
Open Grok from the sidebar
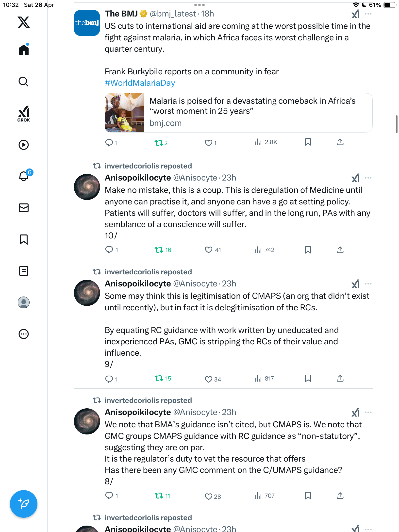pyautogui.click(x=24, y=114)
